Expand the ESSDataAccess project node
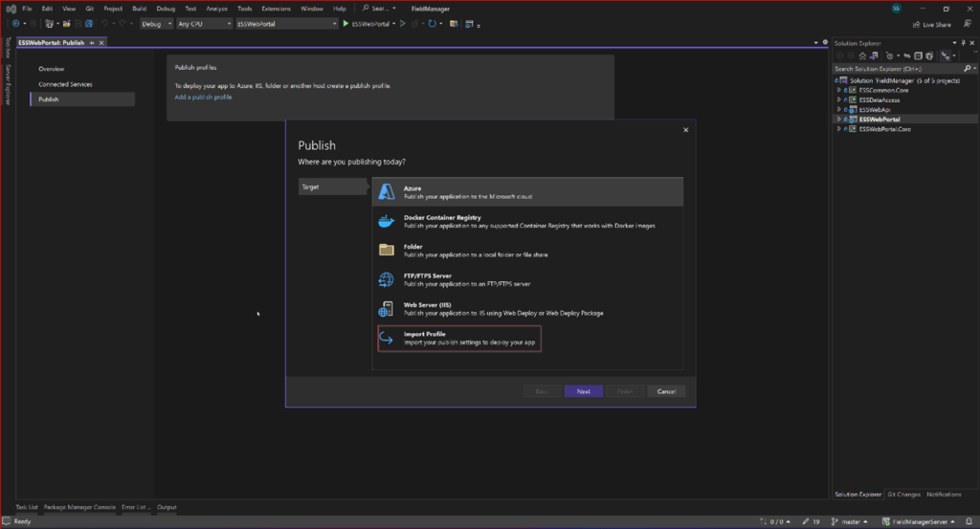Screen dimensions: 980x529 [839, 99]
